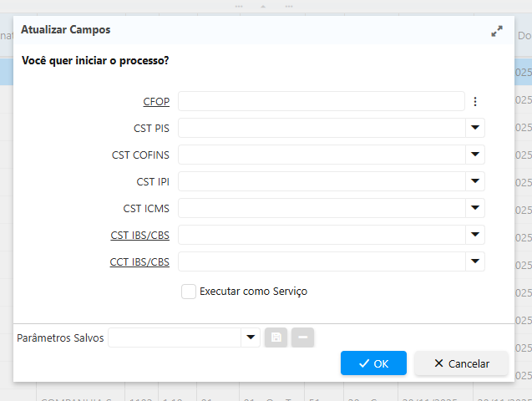Expand the dialog with the maximize arrows icon
The image size is (532, 401).
pos(497,31)
